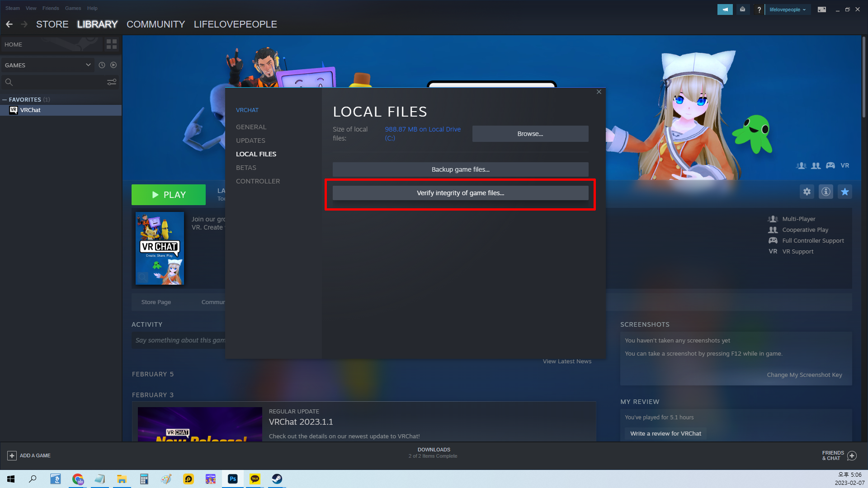The height and width of the screenshot is (488, 868).
Task: Open Big Picture mode icon
Action: coord(822,9)
